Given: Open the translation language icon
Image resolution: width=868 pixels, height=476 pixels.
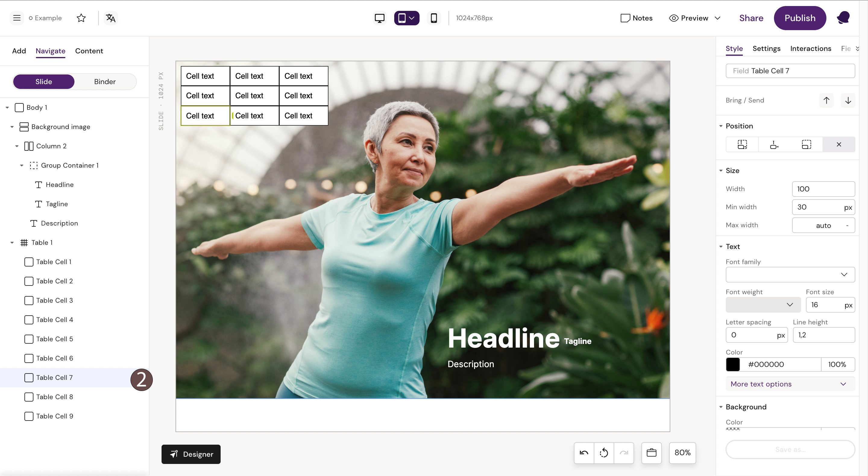Looking at the screenshot, I should (x=111, y=18).
